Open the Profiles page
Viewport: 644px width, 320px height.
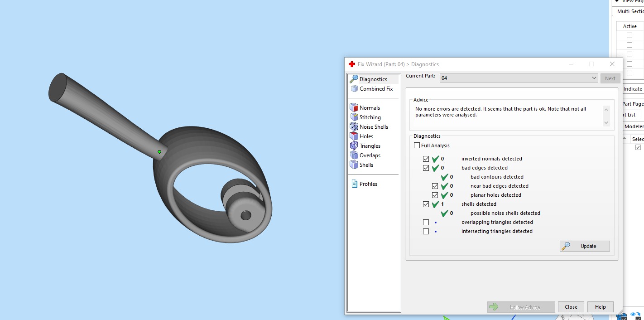[368, 184]
